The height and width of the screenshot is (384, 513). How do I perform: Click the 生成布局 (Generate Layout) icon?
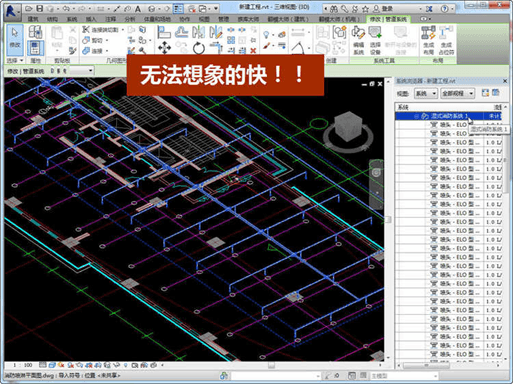[428, 40]
